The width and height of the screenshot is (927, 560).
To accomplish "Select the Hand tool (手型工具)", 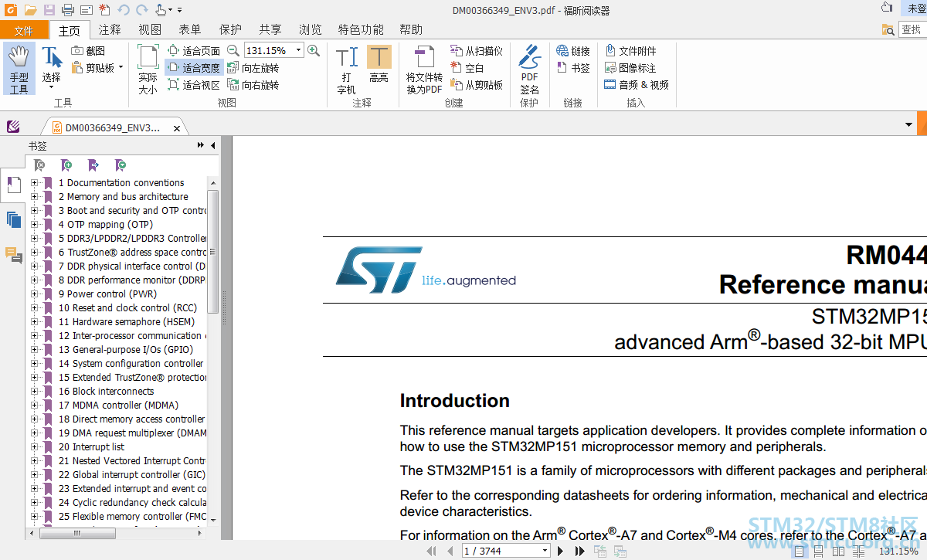I will [x=19, y=70].
